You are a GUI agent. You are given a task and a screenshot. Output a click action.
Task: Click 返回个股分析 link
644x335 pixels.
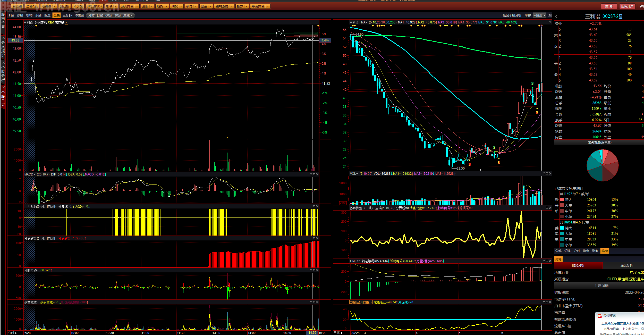[512, 15]
